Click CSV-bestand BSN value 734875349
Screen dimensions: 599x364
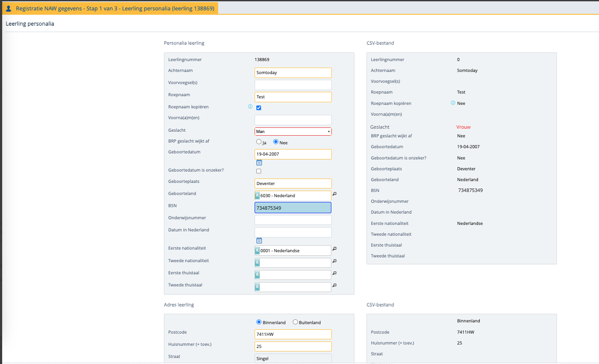pos(471,190)
